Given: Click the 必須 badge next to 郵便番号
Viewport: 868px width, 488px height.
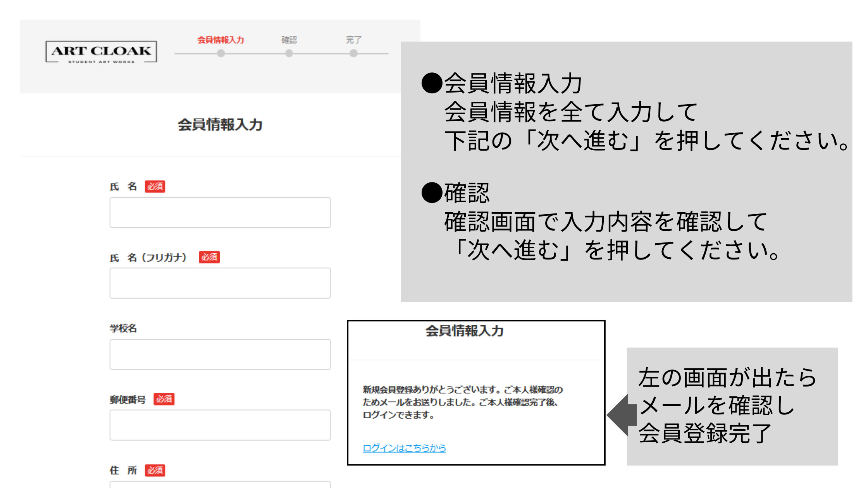Looking at the screenshot, I should coord(164,399).
